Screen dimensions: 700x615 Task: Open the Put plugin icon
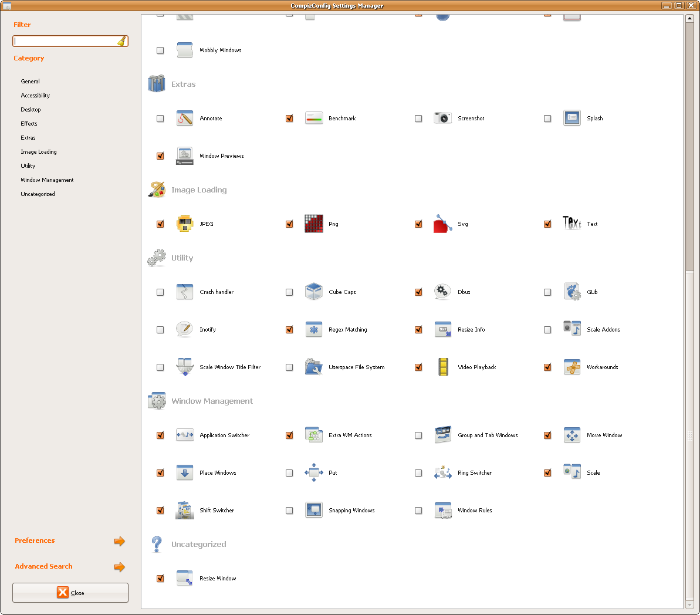click(314, 472)
